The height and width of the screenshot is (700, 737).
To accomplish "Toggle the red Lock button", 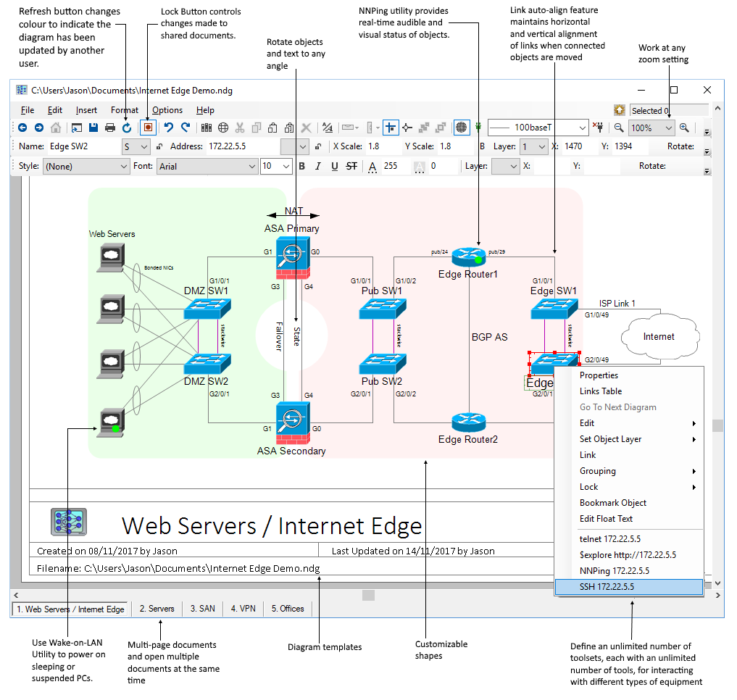I will [148, 128].
